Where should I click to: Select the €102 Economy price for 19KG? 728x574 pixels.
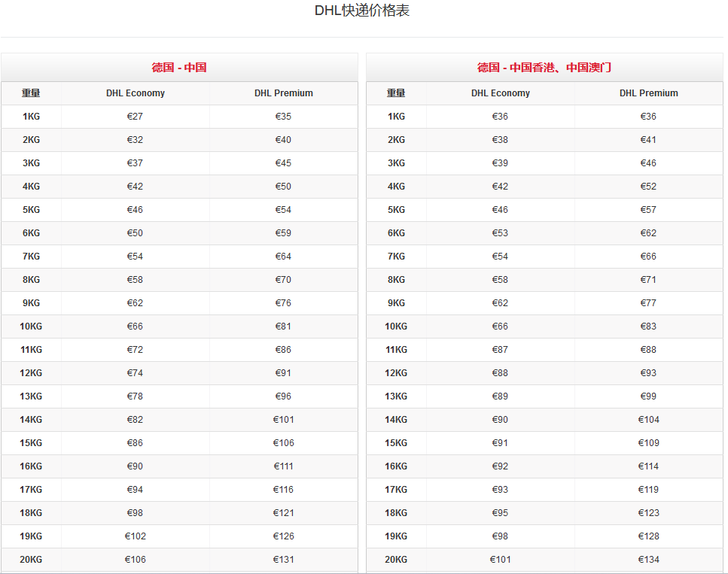(x=135, y=536)
